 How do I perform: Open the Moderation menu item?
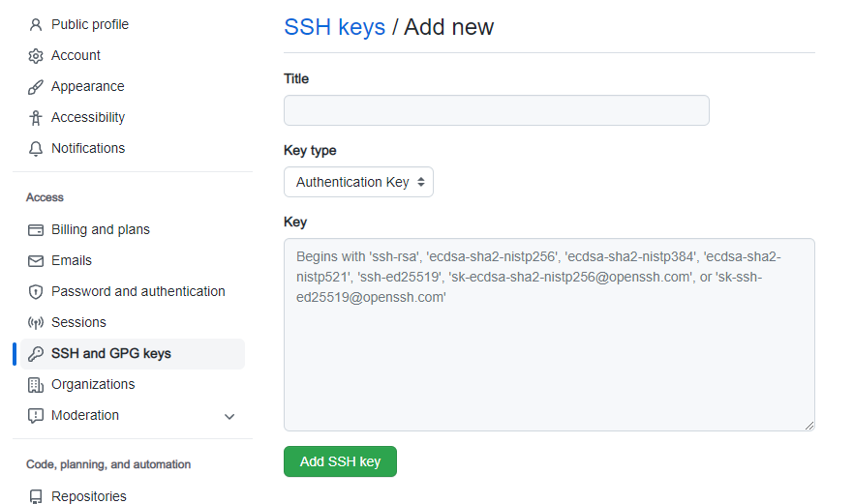point(85,415)
